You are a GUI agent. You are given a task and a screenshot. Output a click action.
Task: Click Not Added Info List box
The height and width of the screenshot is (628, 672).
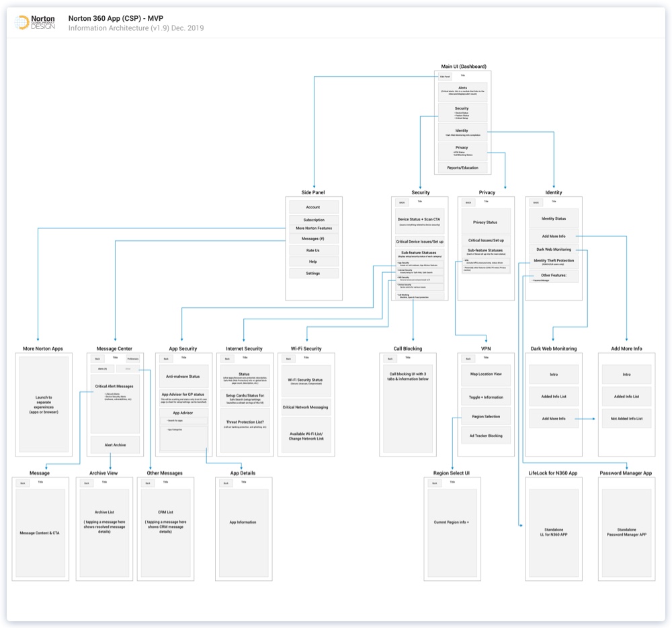pos(626,418)
